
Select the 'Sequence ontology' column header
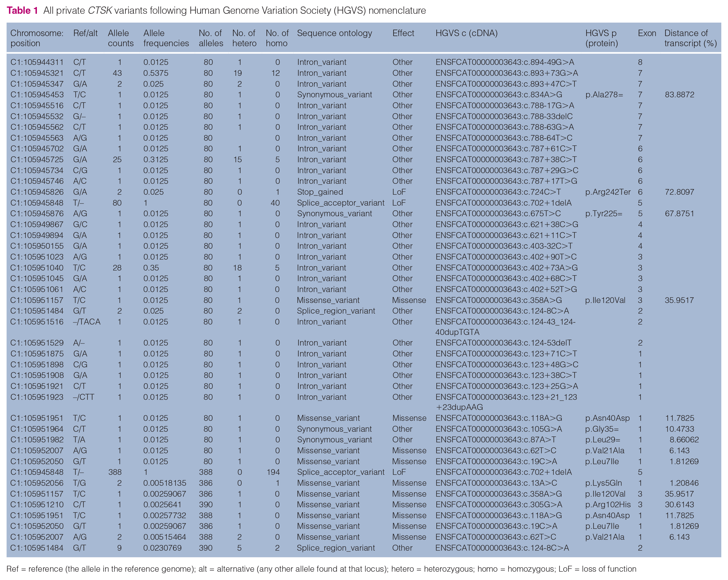[334, 33]
